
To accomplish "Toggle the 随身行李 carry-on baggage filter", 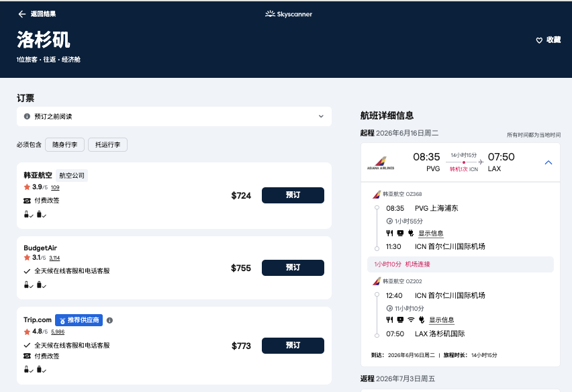I will click(65, 144).
